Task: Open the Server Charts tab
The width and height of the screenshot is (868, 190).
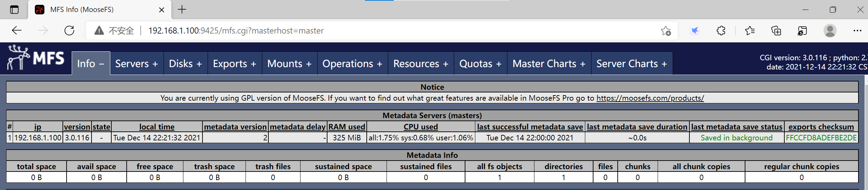Action: [632, 64]
